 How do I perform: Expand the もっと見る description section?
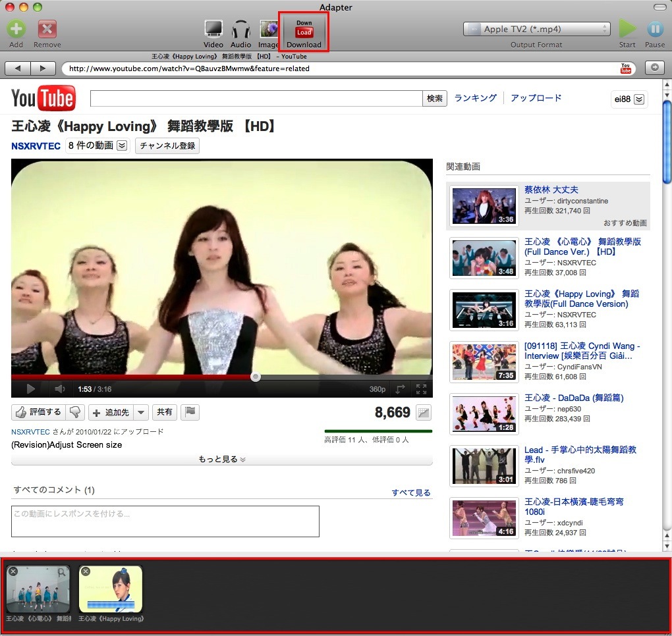222,460
